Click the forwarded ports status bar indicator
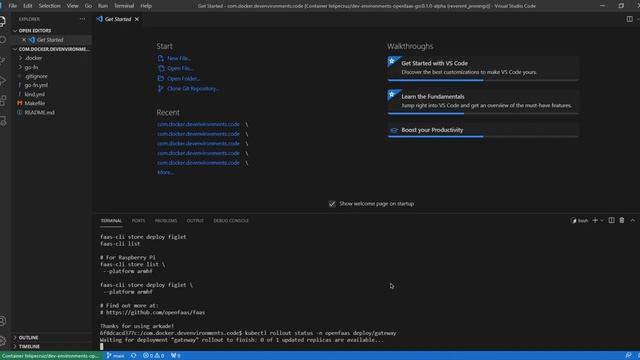Image resolution: width=640 pixels, height=360 pixels. 176,356
